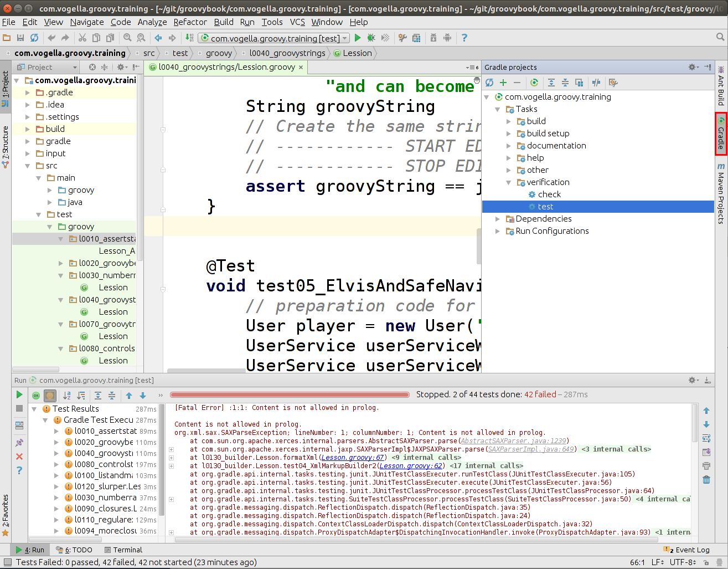This screenshot has height=569, width=728.
Task: Navigate Back with the blue left arrow
Action: 158,38
